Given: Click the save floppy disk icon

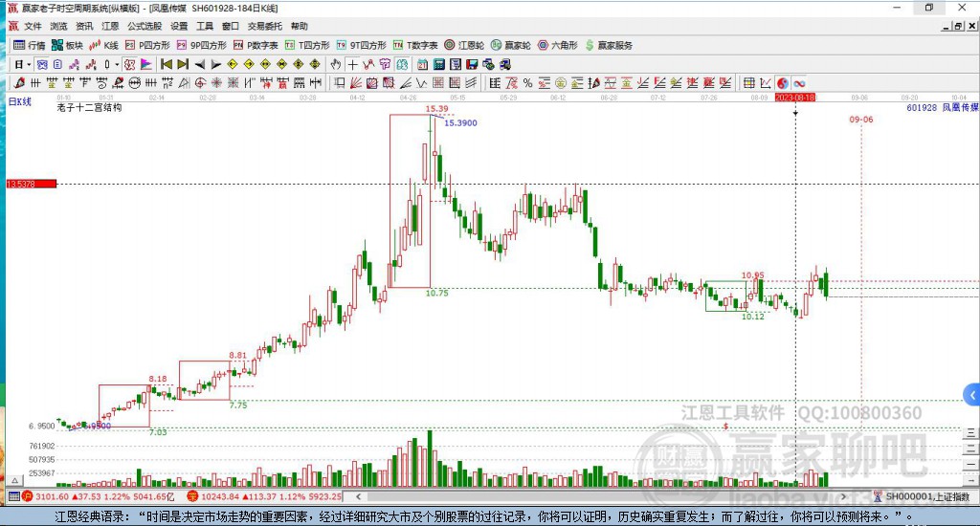Looking at the screenshot, I should click(x=472, y=64).
